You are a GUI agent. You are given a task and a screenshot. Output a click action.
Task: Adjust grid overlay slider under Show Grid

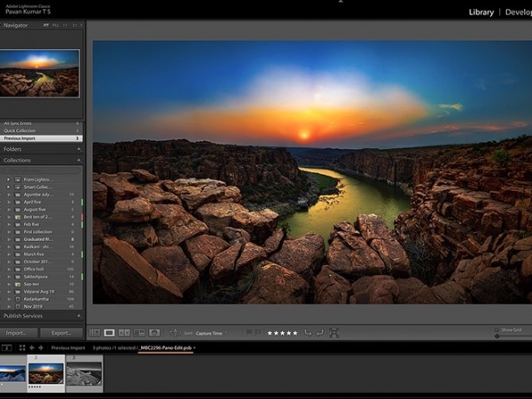[497, 336]
